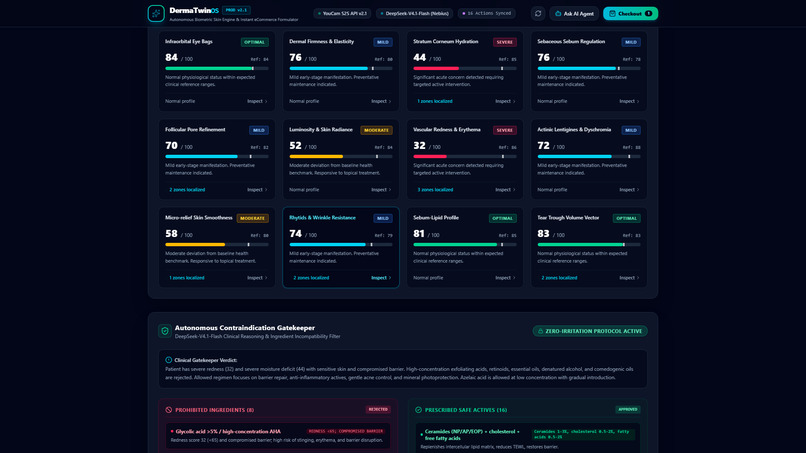Click the Prescribed Safe Actives check icon
Viewport: 806px width, 453px height.
coord(418,410)
